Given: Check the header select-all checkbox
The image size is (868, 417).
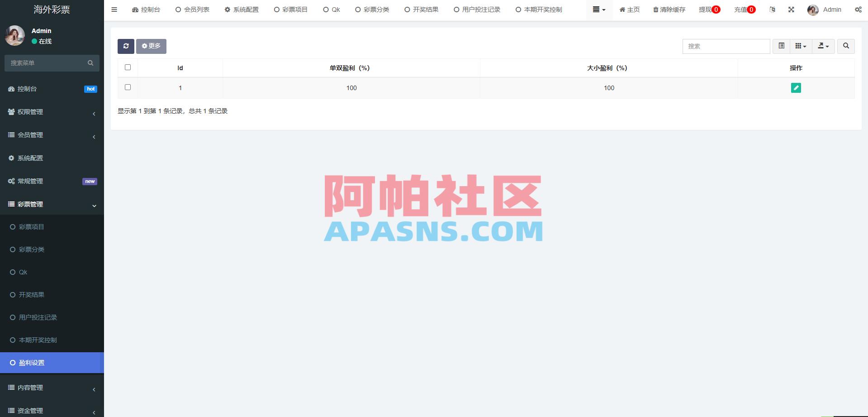Looking at the screenshot, I should pos(128,67).
